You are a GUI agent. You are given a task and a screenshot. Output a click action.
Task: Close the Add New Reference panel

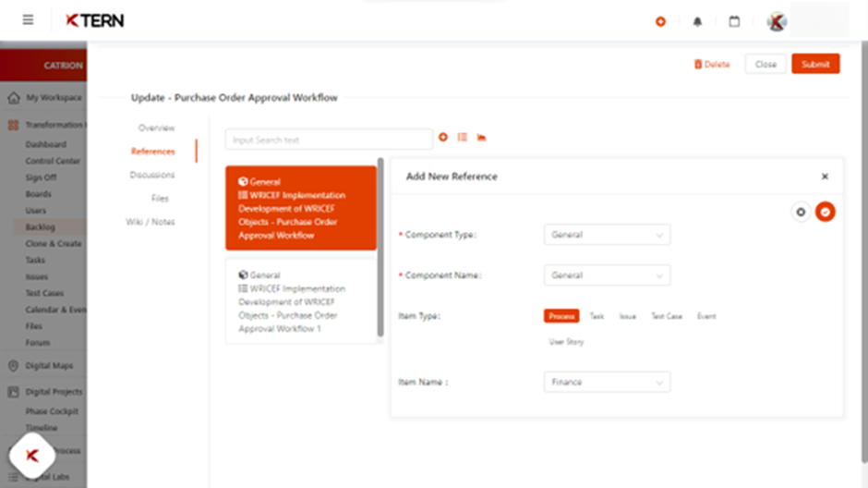[825, 177]
